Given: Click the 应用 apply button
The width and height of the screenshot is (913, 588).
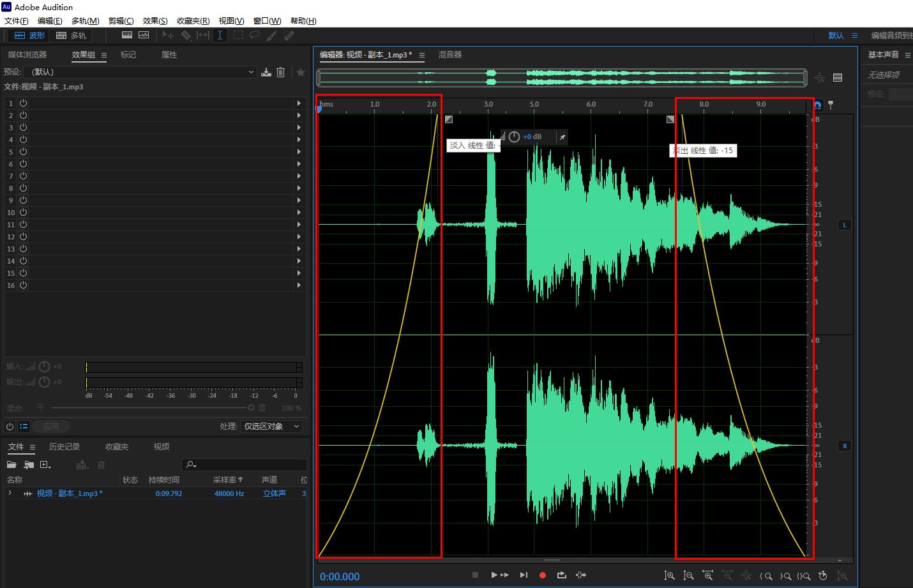Looking at the screenshot, I should click(51, 426).
